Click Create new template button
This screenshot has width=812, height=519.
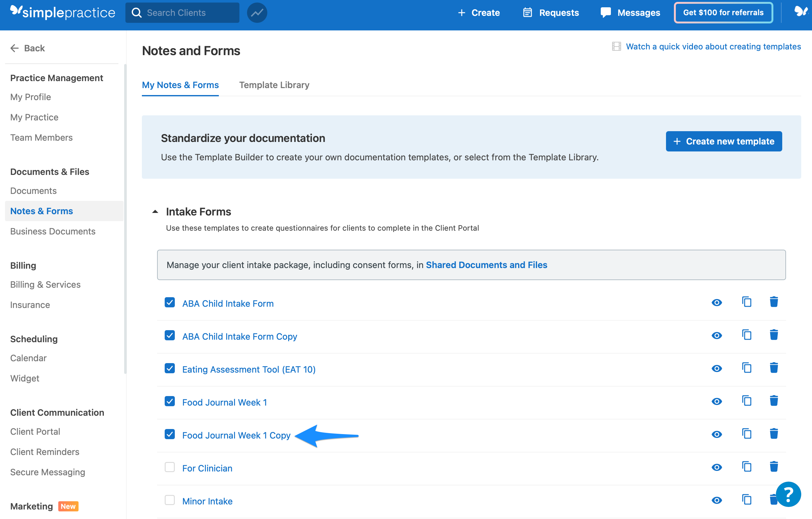pos(724,141)
